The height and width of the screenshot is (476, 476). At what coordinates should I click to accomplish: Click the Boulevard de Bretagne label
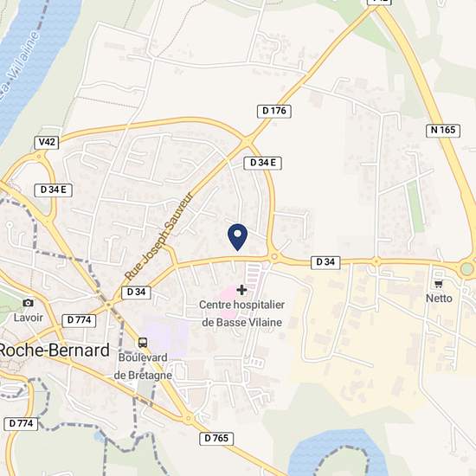[x=143, y=366]
